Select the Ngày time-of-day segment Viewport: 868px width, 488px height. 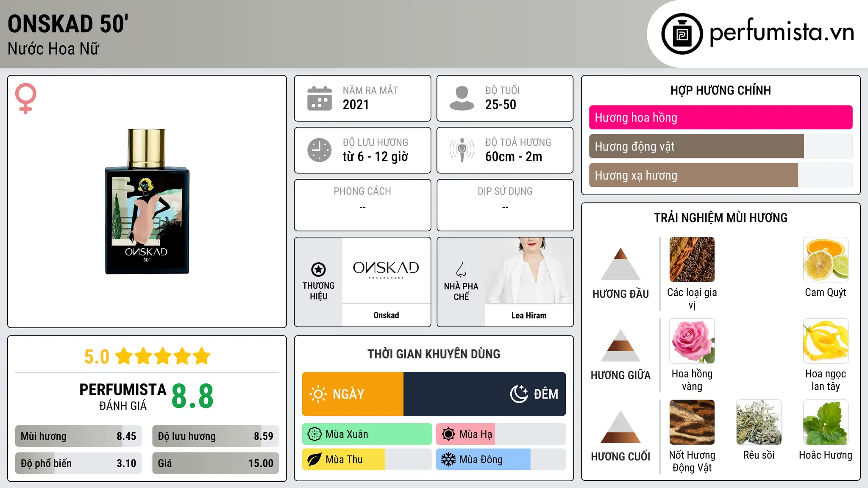[x=353, y=394]
